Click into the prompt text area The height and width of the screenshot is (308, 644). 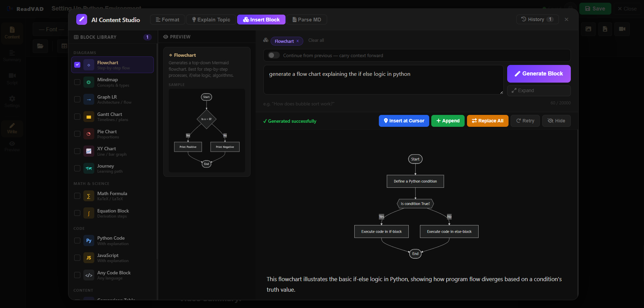pyautogui.click(x=383, y=80)
